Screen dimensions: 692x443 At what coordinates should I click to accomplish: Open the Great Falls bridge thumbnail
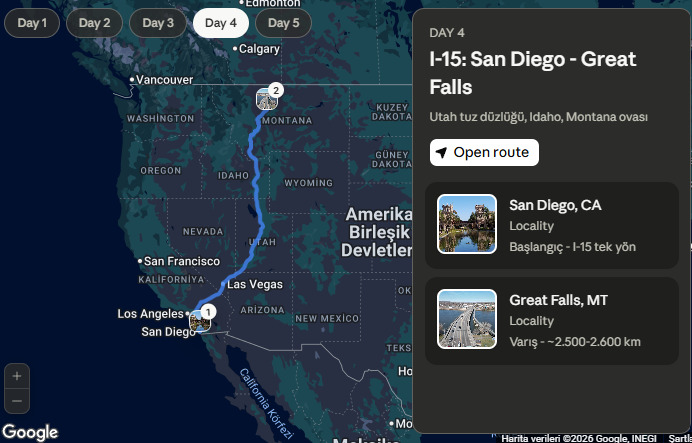[467, 319]
